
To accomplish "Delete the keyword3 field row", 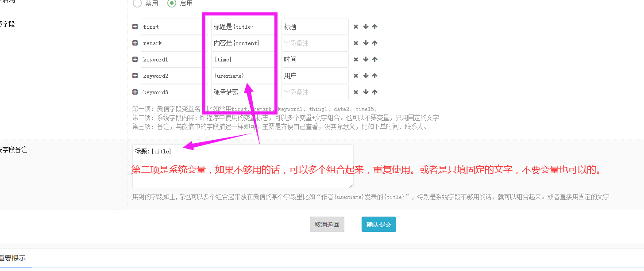I will pyautogui.click(x=356, y=92).
